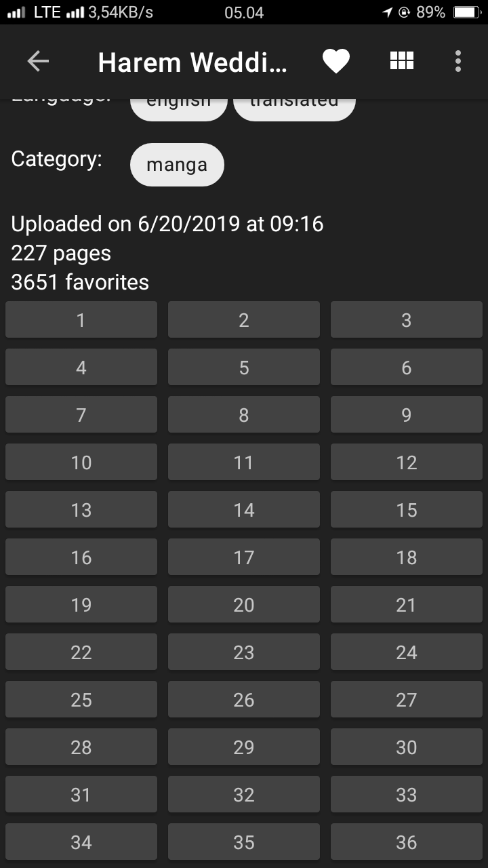Open the last visible page 36
488x868 pixels.
tap(406, 842)
